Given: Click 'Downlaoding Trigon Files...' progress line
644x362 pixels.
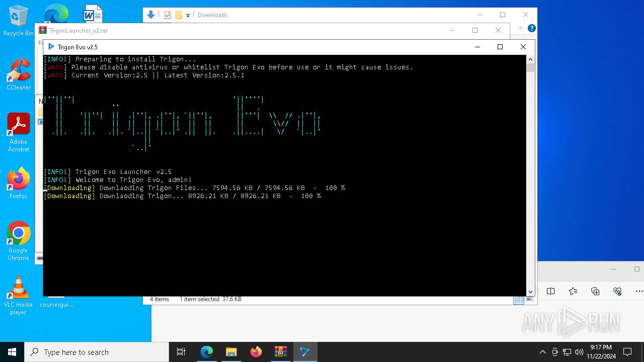Looking at the screenshot, I should click(x=194, y=188).
